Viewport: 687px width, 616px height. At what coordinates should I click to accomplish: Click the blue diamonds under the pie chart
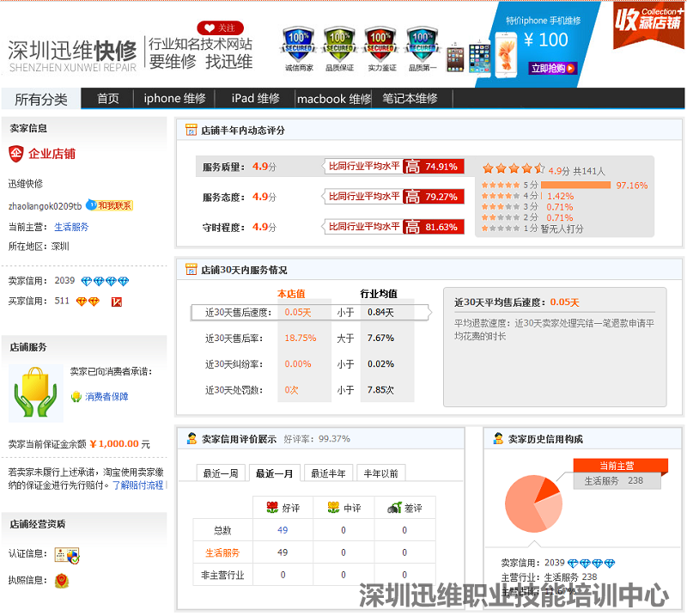pos(591,564)
